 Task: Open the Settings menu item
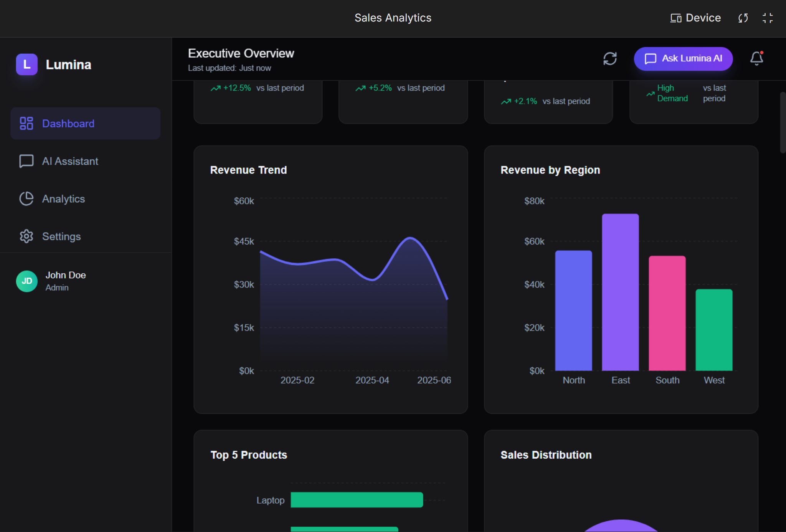pos(61,236)
